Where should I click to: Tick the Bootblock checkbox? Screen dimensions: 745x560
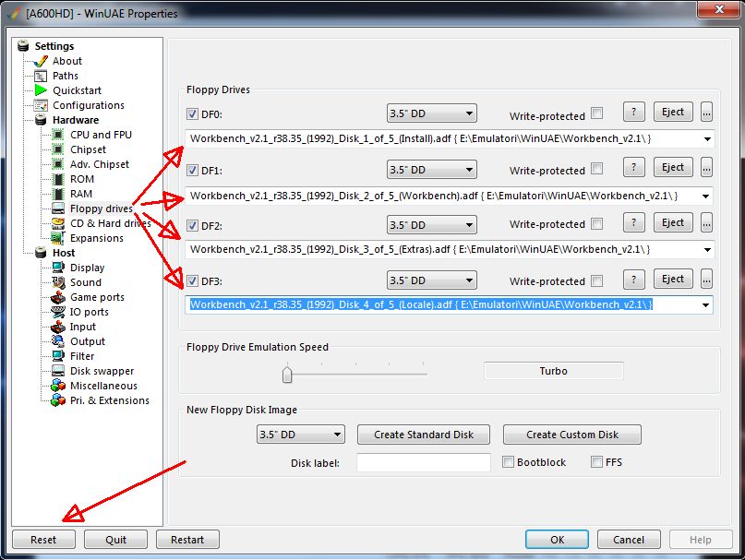509,461
